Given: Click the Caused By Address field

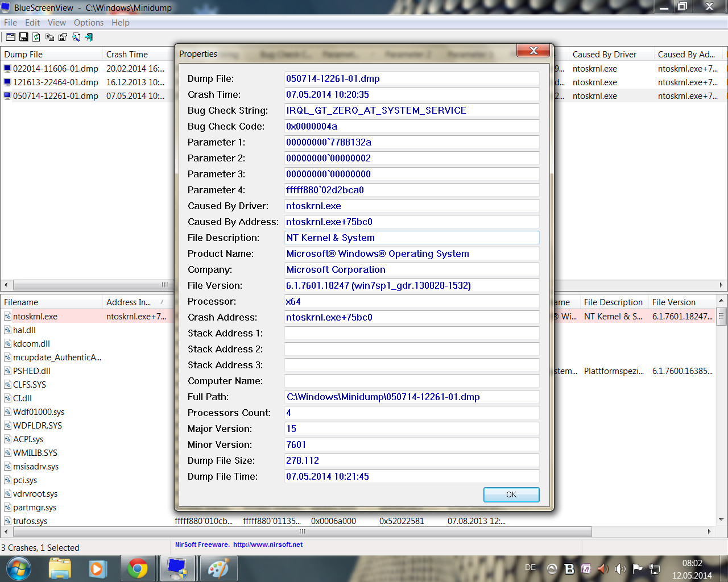Looking at the screenshot, I should [412, 222].
